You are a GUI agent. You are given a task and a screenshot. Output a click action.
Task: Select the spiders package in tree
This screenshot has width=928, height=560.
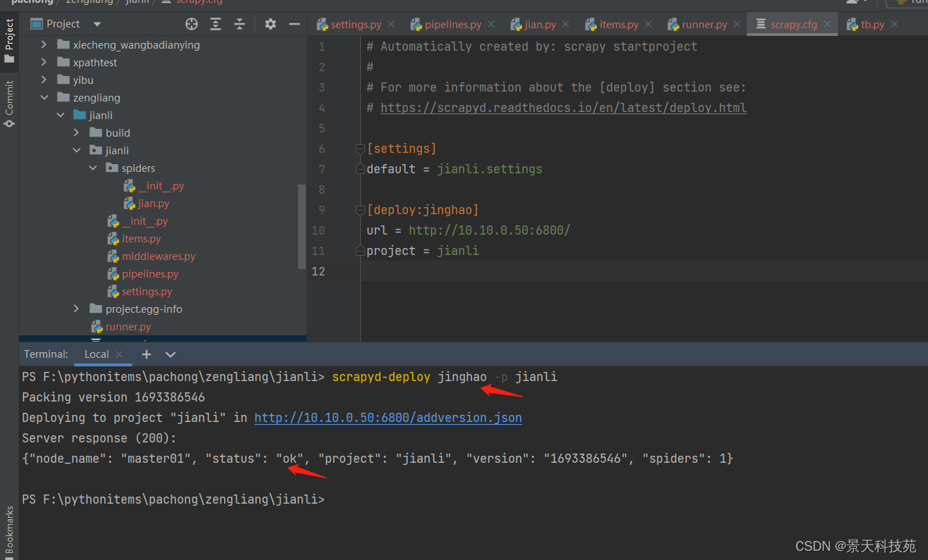[x=138, y=168]
